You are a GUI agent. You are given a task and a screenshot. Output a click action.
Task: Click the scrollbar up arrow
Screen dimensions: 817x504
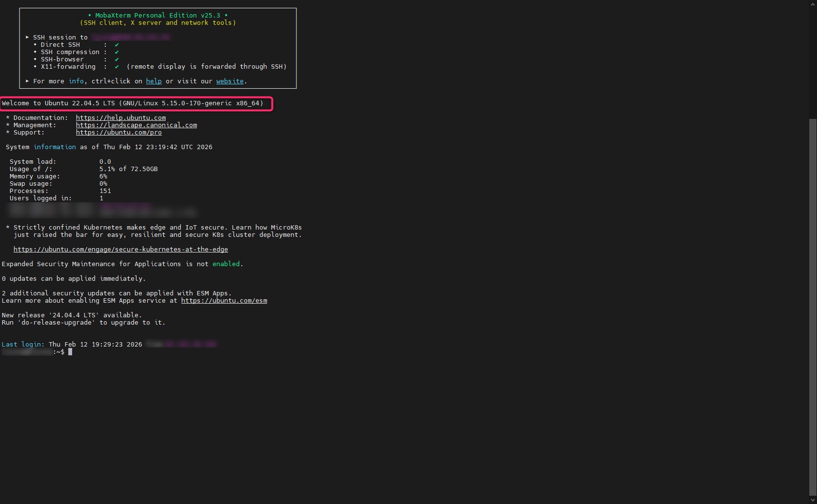coord(813,4)
